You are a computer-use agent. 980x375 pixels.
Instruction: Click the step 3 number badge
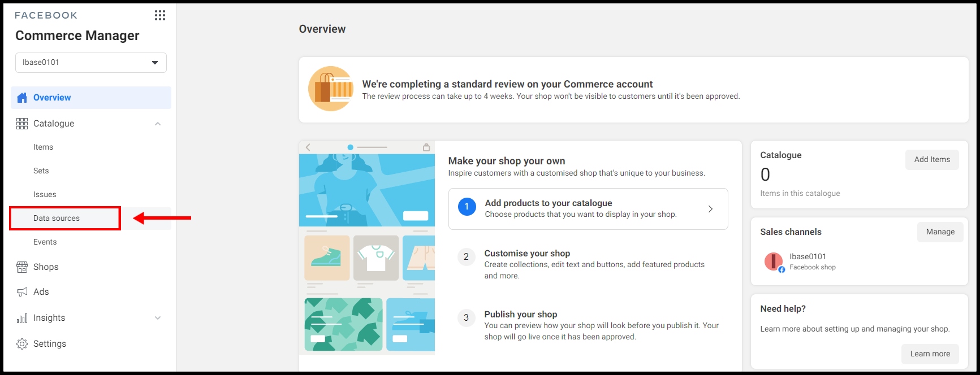tap(466, 317)
